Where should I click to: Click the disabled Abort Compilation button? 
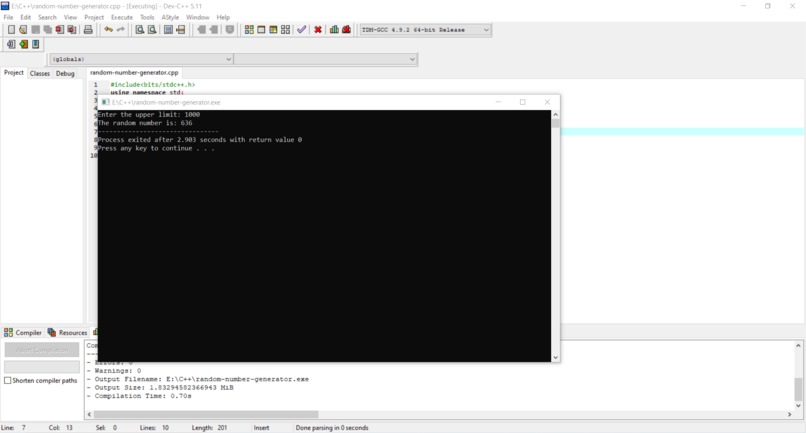42,350
